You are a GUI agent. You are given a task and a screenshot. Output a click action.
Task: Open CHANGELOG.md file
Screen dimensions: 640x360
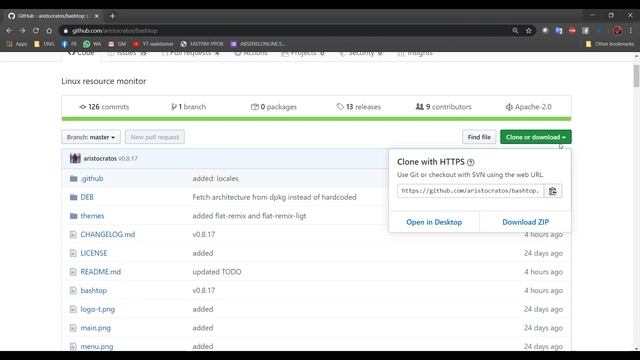click(108, 234)
